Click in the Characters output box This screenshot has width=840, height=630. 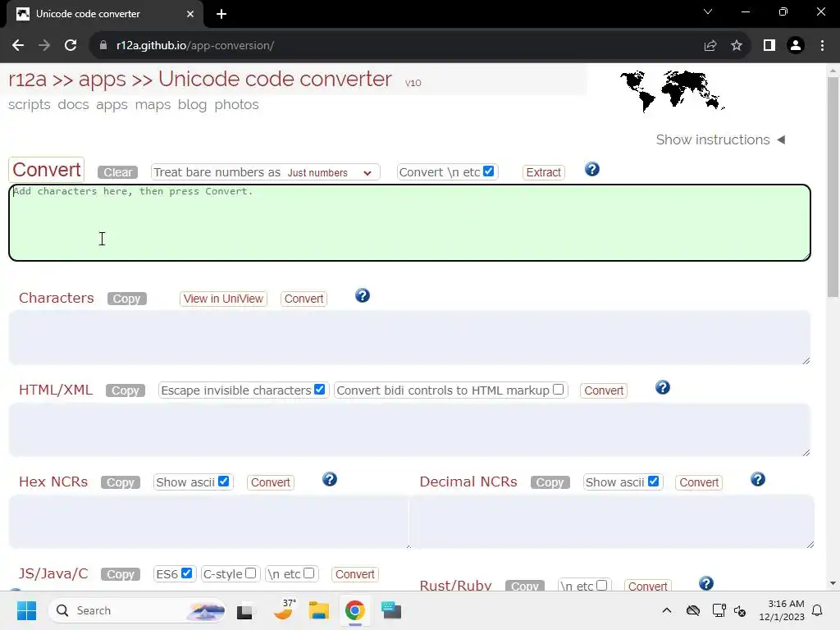[410, 337]
